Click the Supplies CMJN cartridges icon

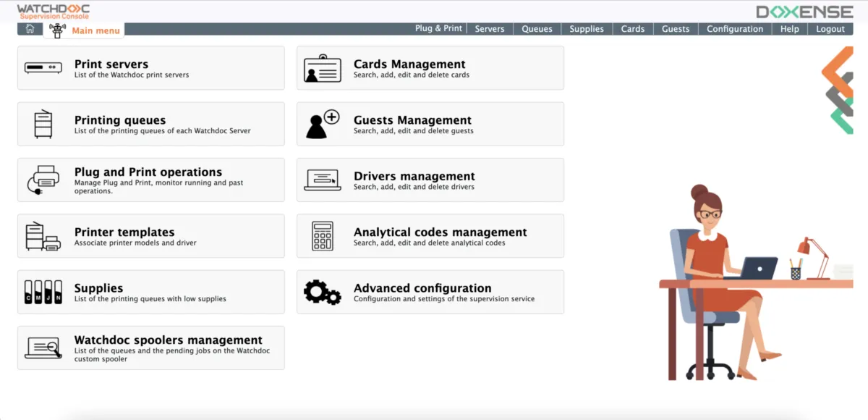pyautogui.click(x=43, y=292)
